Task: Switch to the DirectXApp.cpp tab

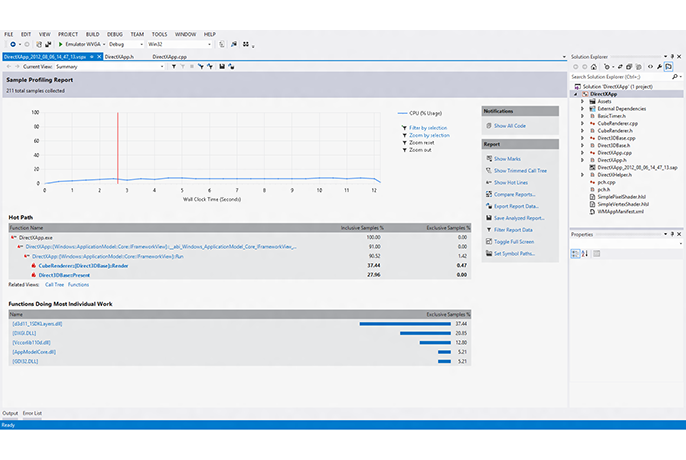Action: click(x=170, y=57)
